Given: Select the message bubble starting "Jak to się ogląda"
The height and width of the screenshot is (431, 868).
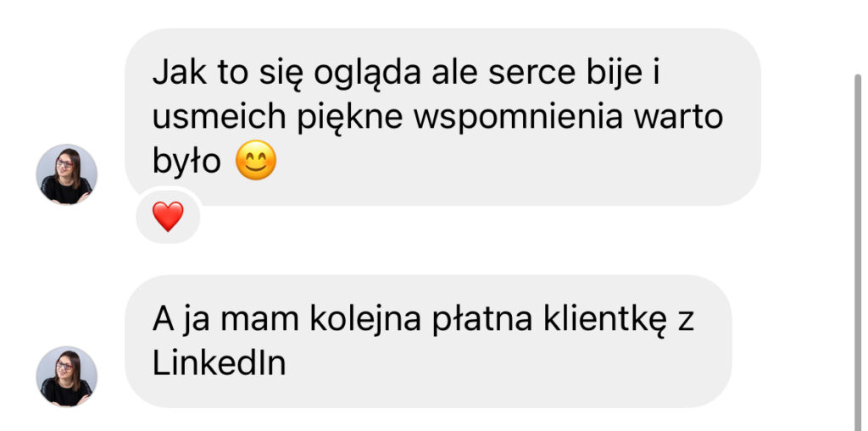Looking at the screenshot, I should 442,117.
